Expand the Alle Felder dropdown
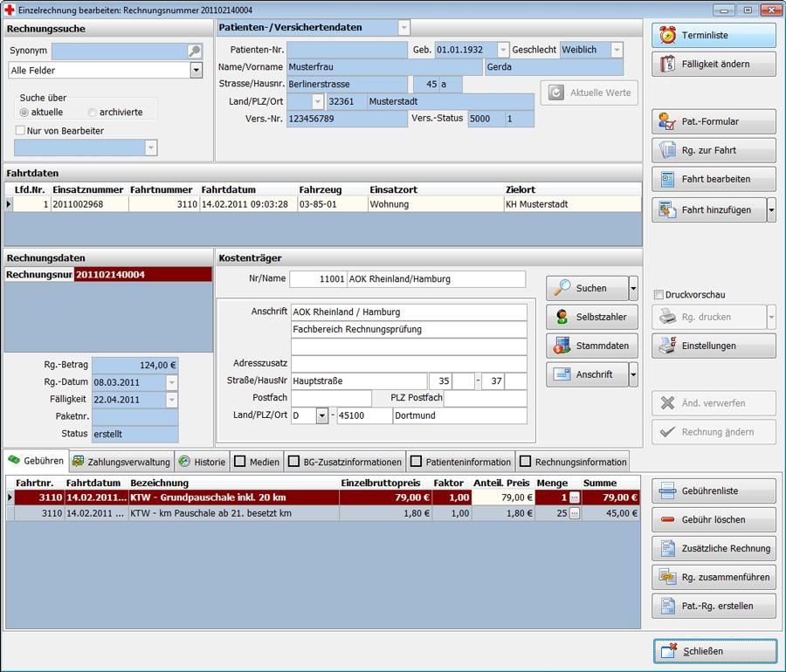 click(x=196, y=71)
